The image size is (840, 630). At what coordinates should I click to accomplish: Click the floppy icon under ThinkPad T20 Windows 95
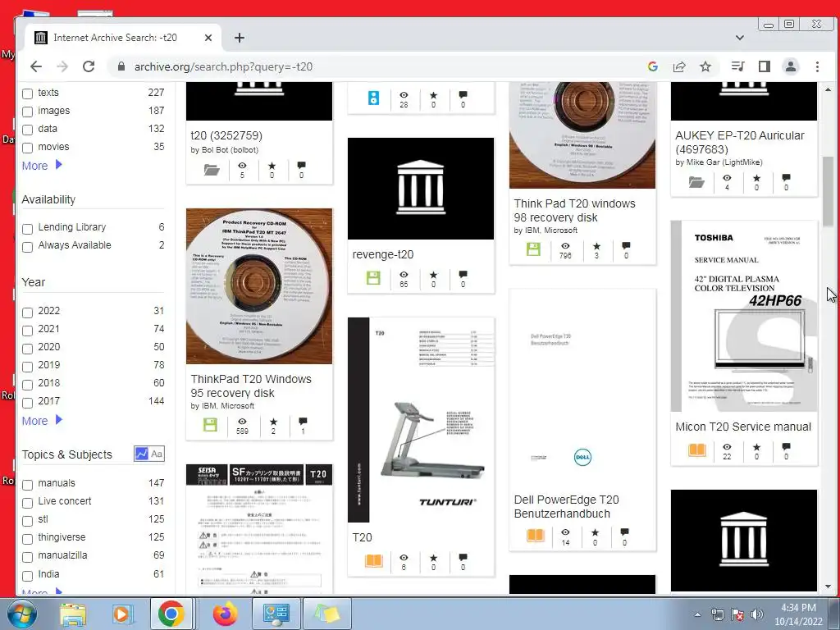pyautogui.click(x=211, y=425)
